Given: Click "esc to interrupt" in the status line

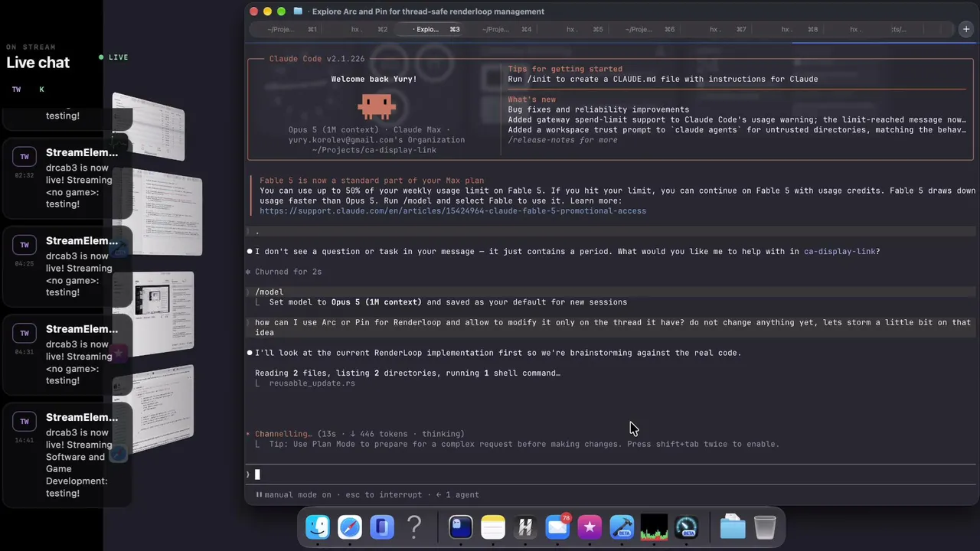Looking at the screenshot, I should click(384, 495).
